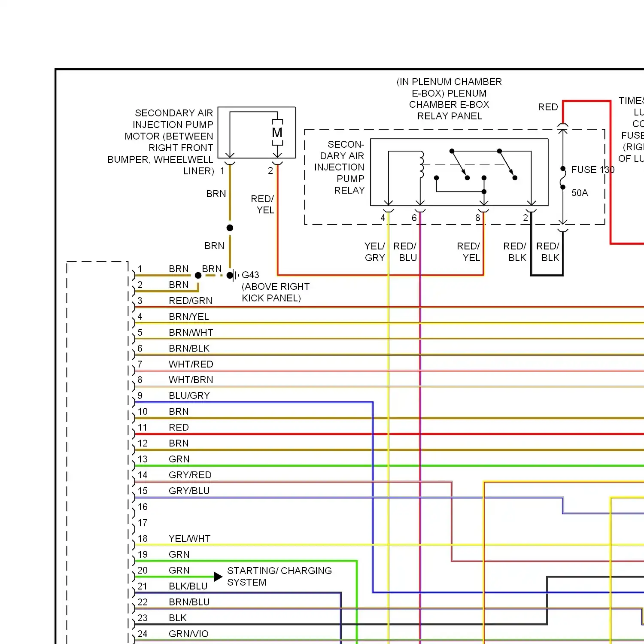Click the BLK label on connector pin 23

click(178, 618)
